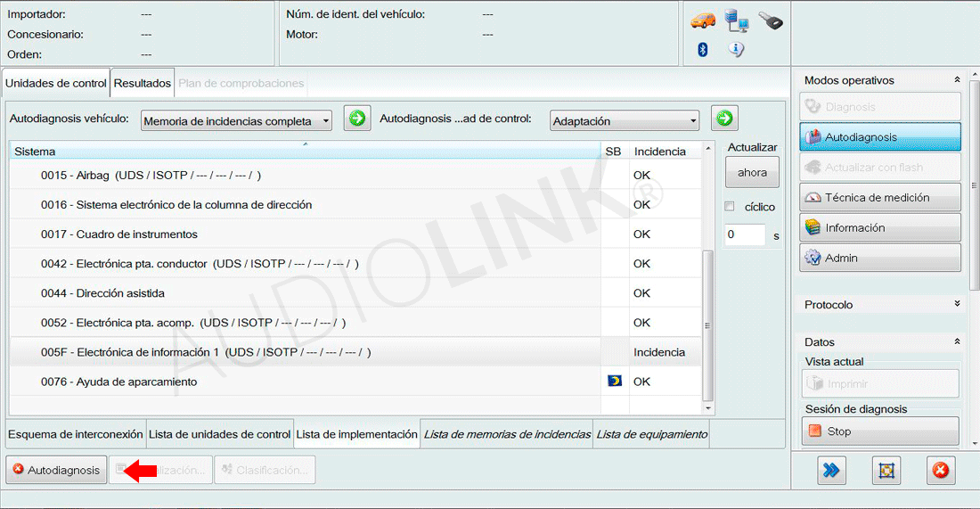Select 005F Electrónica de información 1 row
Image resolution: width=980 pixels, height=509 pixels.
point(303,352)
